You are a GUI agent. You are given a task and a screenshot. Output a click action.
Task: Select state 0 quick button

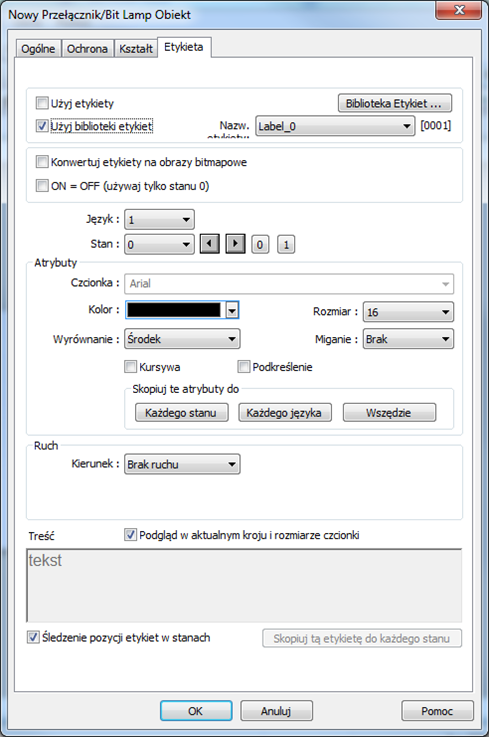click(x=260, y=244)
